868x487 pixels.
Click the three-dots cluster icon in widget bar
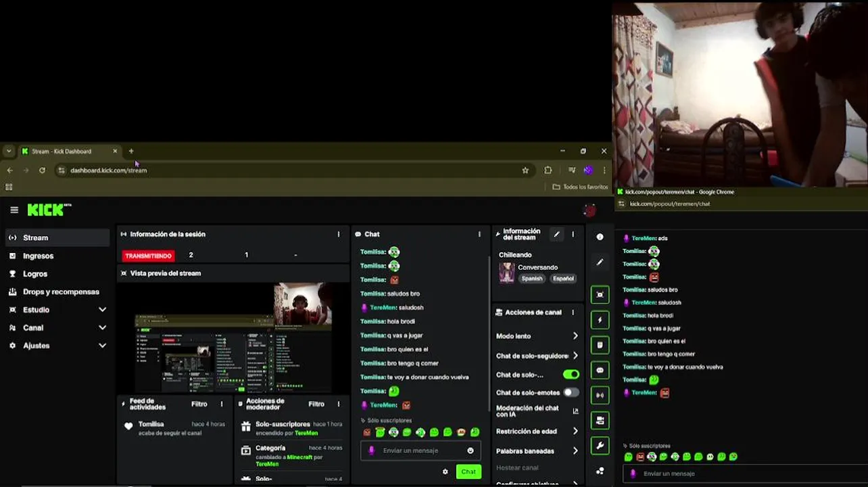tap(600, 471)
